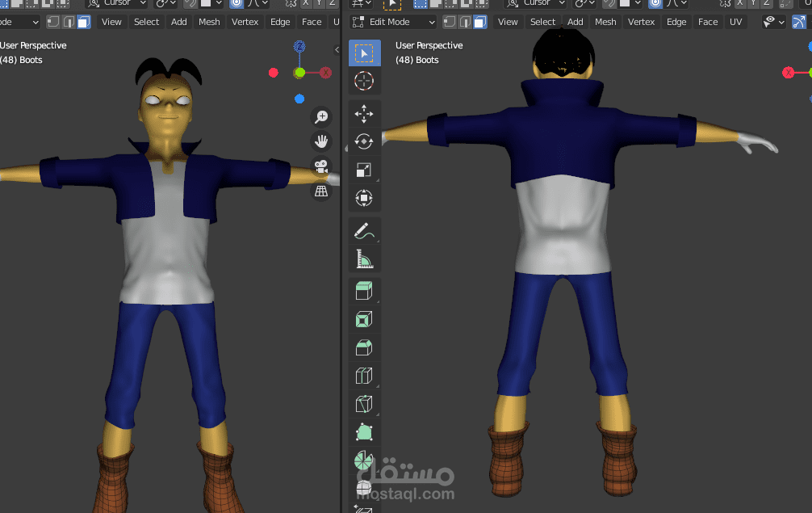
Task: Select the Measure tool
Action: [364, 259]
